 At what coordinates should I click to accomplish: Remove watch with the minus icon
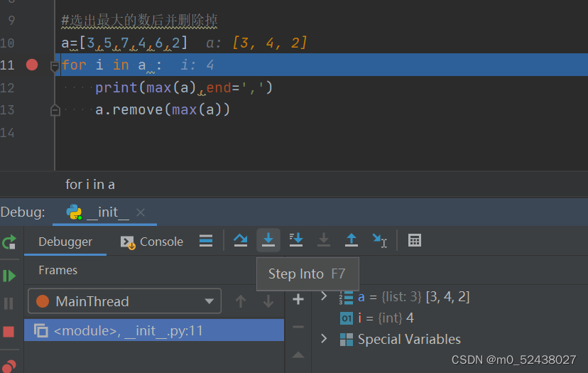[x=298, y=328]
